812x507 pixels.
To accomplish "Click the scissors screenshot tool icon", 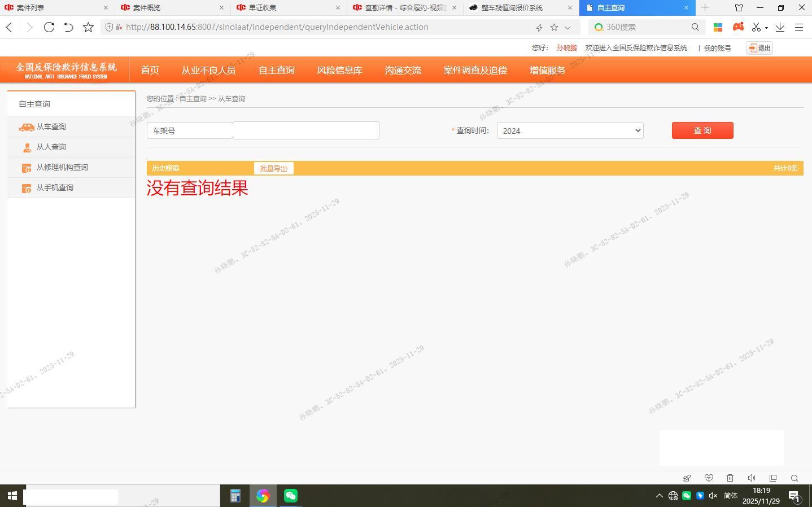I will 756,27.
